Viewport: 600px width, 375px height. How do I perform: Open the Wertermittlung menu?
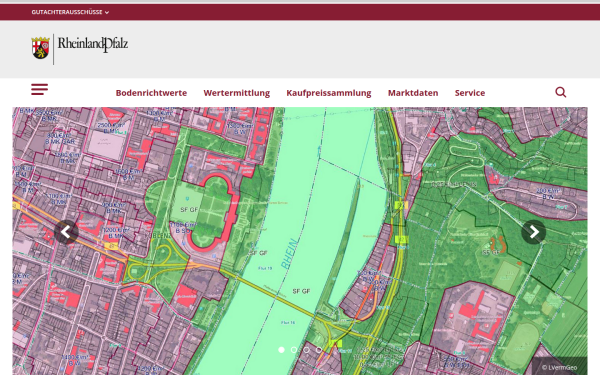click(x=236, y=93)
